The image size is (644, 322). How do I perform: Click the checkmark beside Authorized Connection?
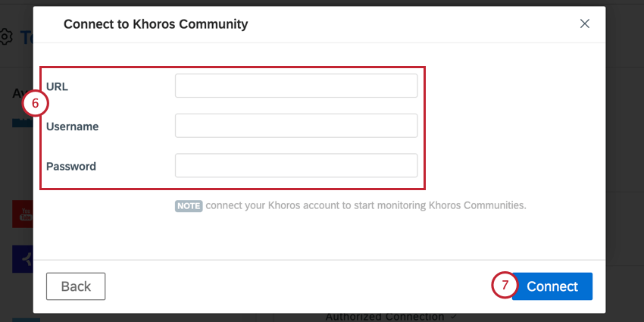(x=453, y=317)
